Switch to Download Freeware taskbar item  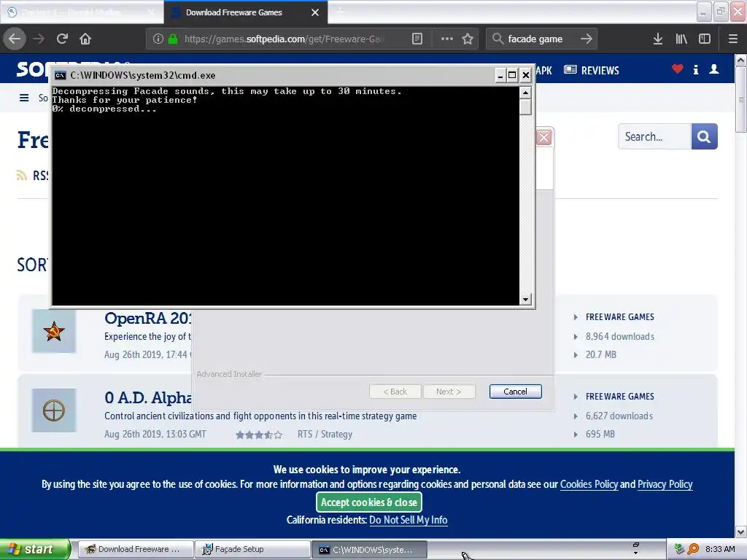(135, 549)
